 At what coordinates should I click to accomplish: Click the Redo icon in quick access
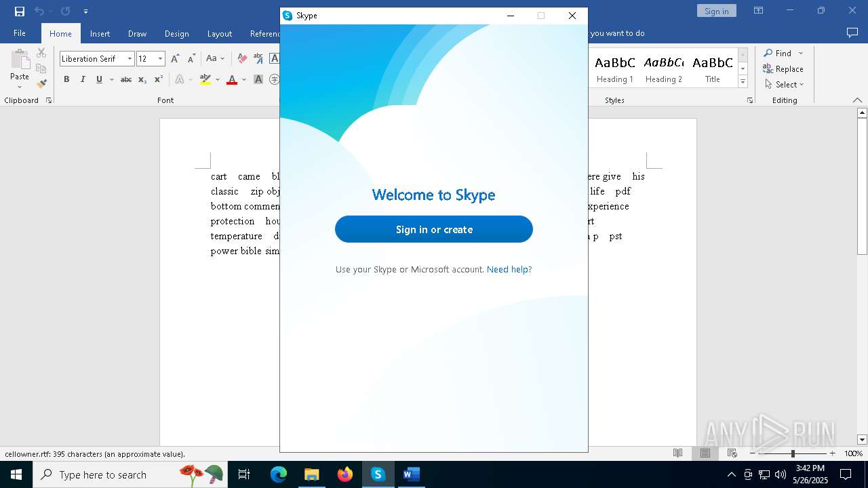[x=65, y=11]
